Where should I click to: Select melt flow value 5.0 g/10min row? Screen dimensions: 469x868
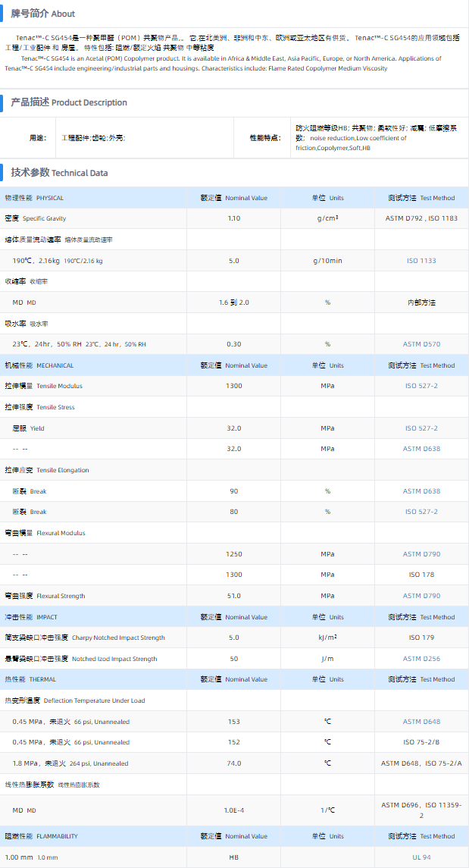click(x=235, y=261)
